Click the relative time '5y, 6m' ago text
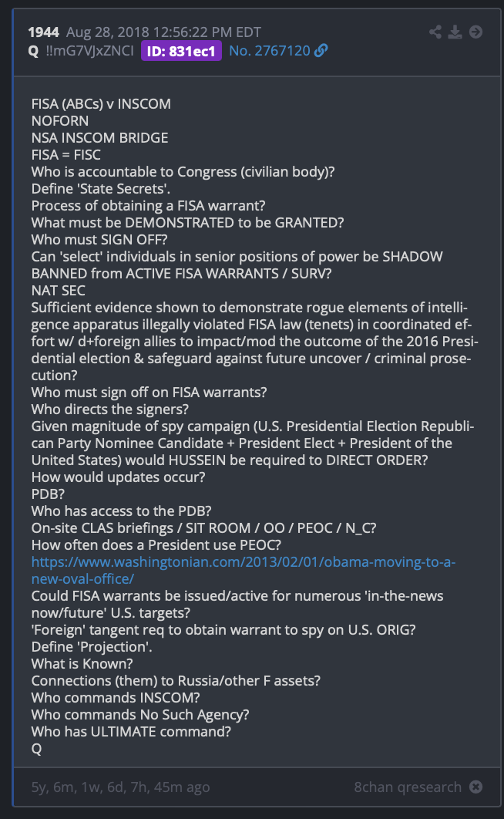This screenshot has height=819, width=504. point(120,787)
